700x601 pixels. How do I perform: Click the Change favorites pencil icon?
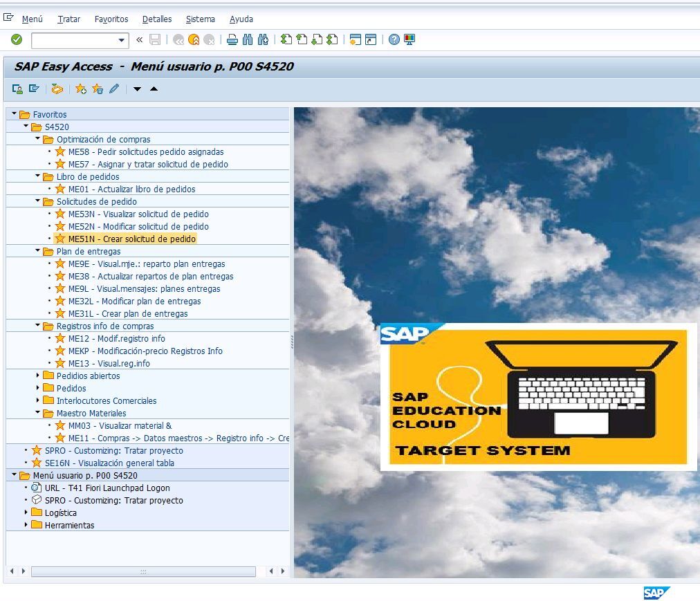point(114,89)
